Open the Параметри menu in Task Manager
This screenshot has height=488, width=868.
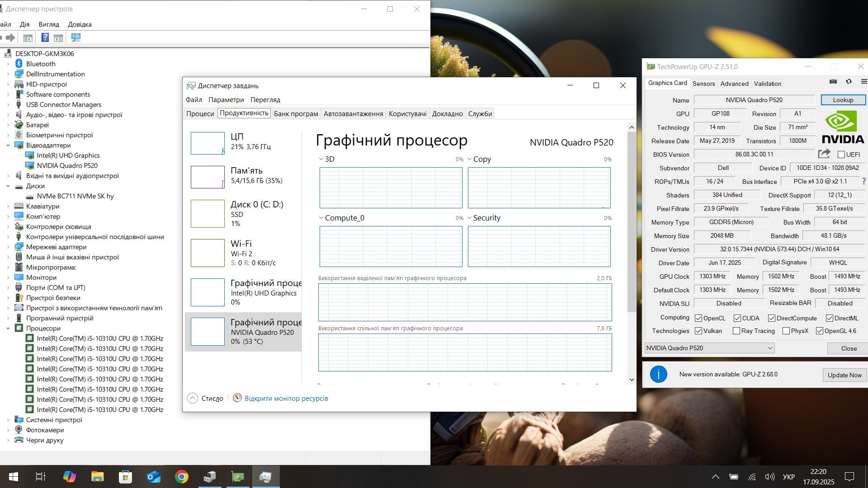[x=226, y=99]
